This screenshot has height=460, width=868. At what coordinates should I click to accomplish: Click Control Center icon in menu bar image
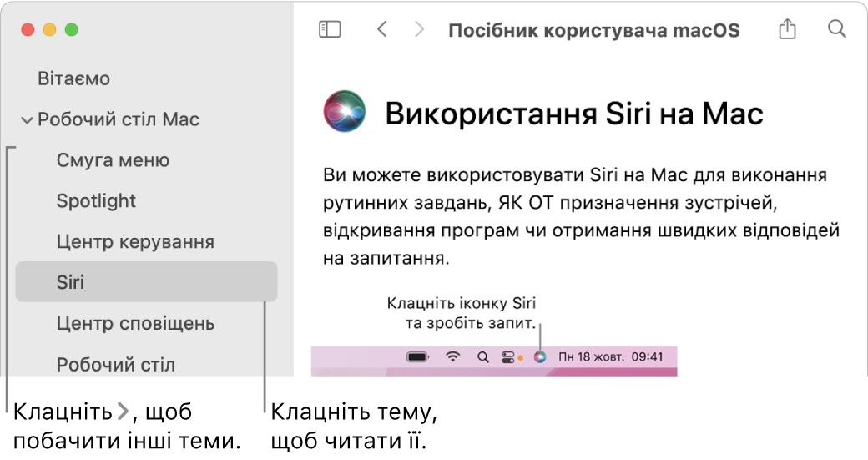pos(508,357)
